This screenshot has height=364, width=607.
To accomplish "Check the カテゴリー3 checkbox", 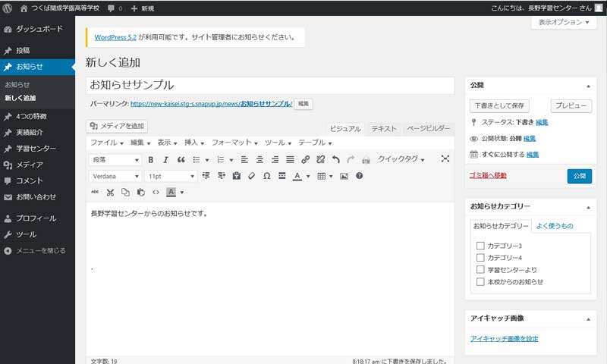I will click(480, 246).
